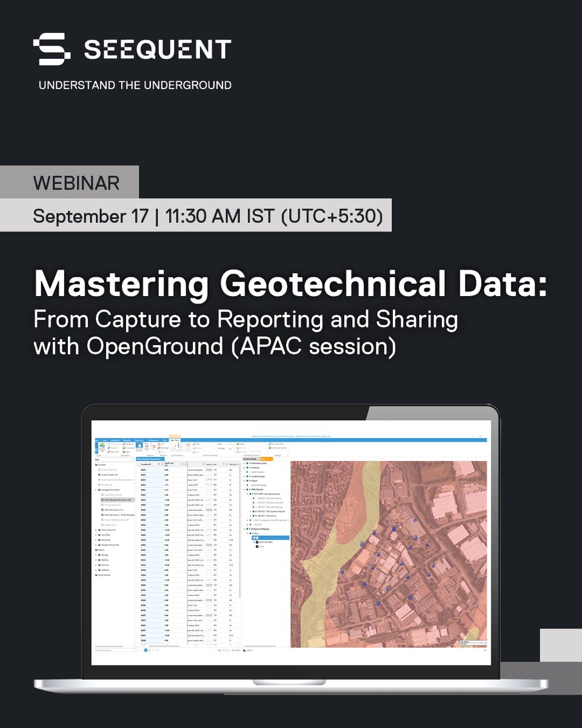Image resolution: width=582 pixels, height=728 pixels.
Task: Open the Map Tools ribbon tab
Action: pos(174,440)
